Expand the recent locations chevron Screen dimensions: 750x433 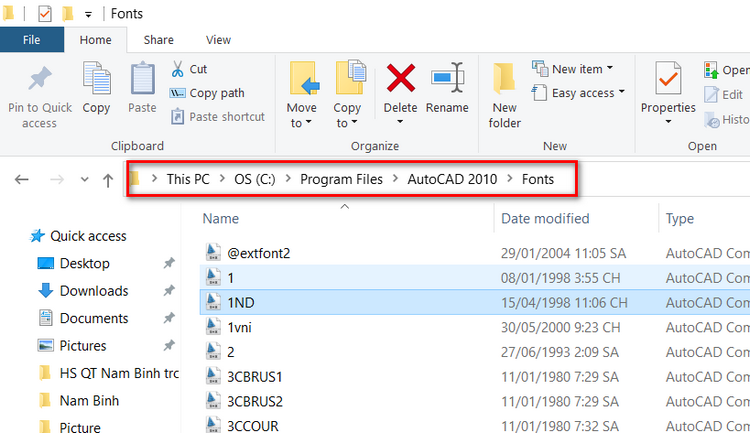(x=84, y=181)
